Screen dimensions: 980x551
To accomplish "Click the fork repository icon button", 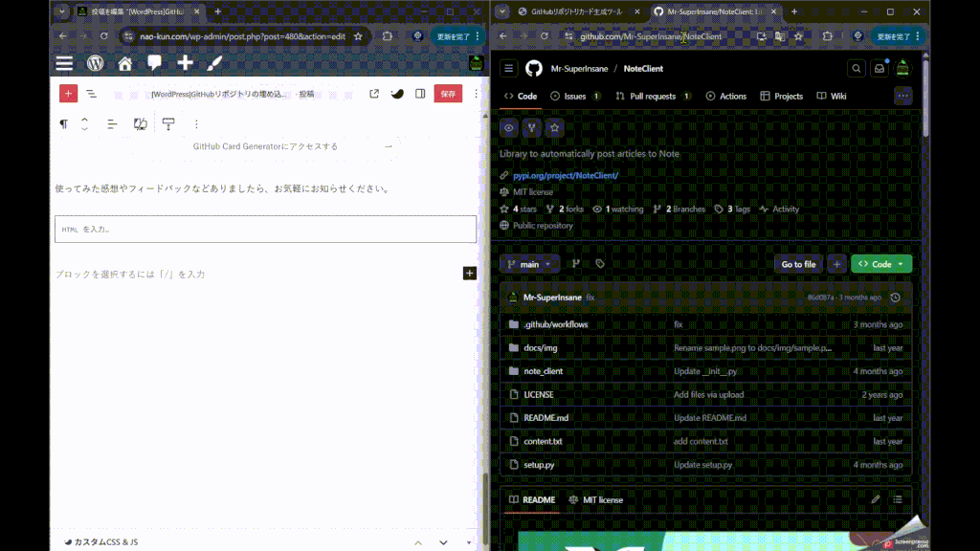I will [532, 128].
